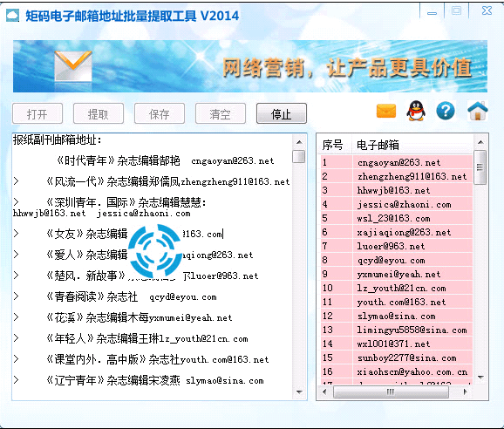Image resolution: width=504 pixels, height=429 pixels.
Task: Click the 保存 save button
Action: [160, 113]
